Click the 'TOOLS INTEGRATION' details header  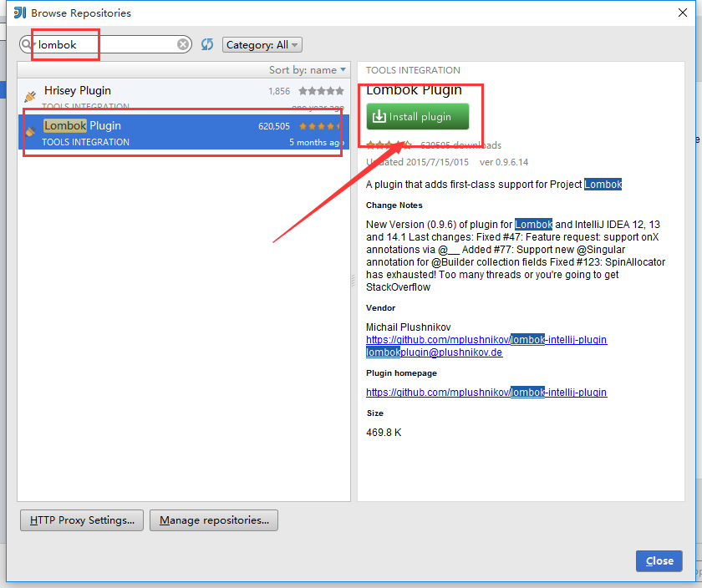[413, 70]
